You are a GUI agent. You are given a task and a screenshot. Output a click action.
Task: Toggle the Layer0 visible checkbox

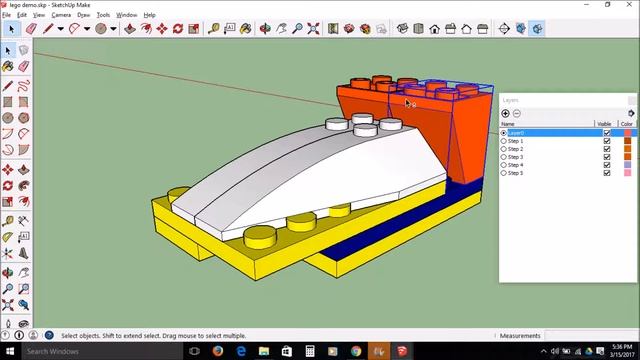click(607, 133)
